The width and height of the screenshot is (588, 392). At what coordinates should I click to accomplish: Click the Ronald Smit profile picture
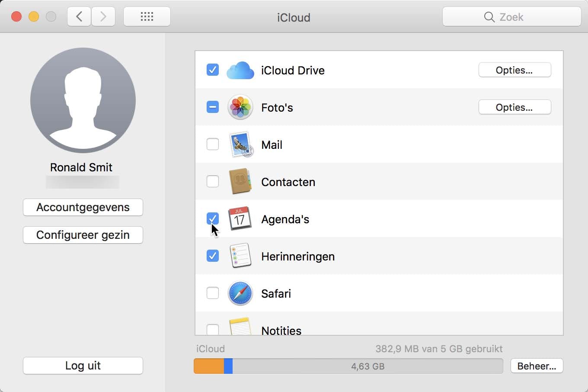83,100
